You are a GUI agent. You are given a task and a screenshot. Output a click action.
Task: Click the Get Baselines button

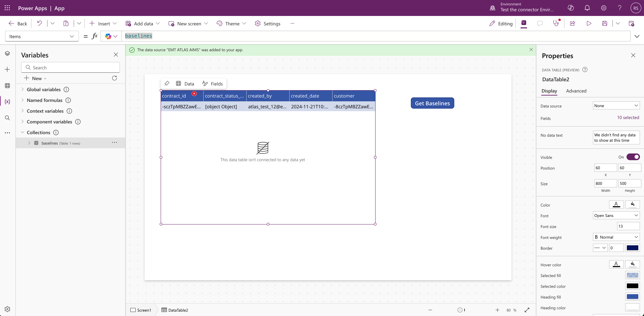(x=432, y=103)
